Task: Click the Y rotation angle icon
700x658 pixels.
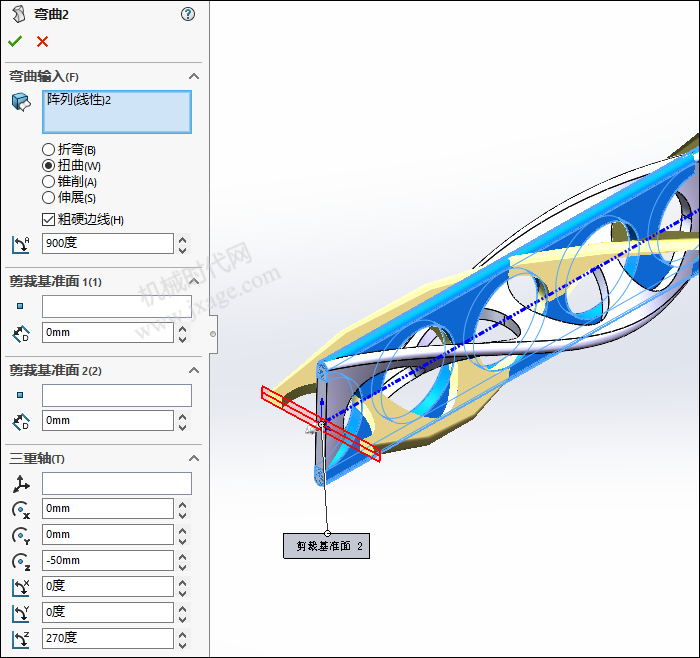Action: point(21,613)
